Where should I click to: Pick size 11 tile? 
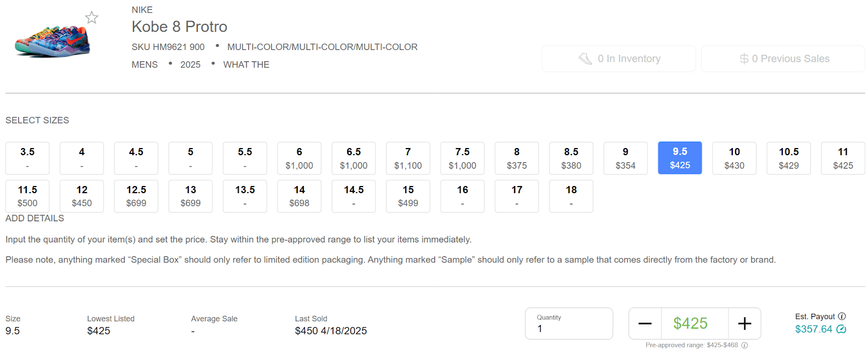843,158
